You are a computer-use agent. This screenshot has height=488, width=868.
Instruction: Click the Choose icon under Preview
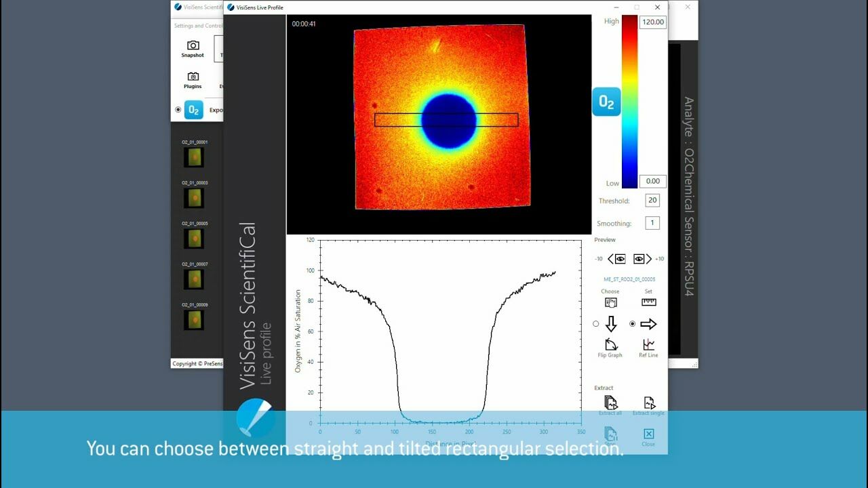pyautogui.click(x=610, y=302)
